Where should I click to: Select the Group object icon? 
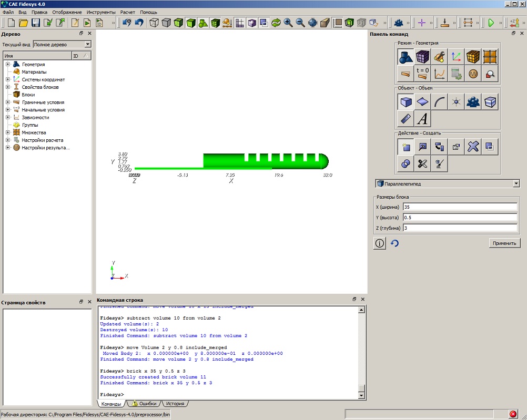(x=473, y=101)
